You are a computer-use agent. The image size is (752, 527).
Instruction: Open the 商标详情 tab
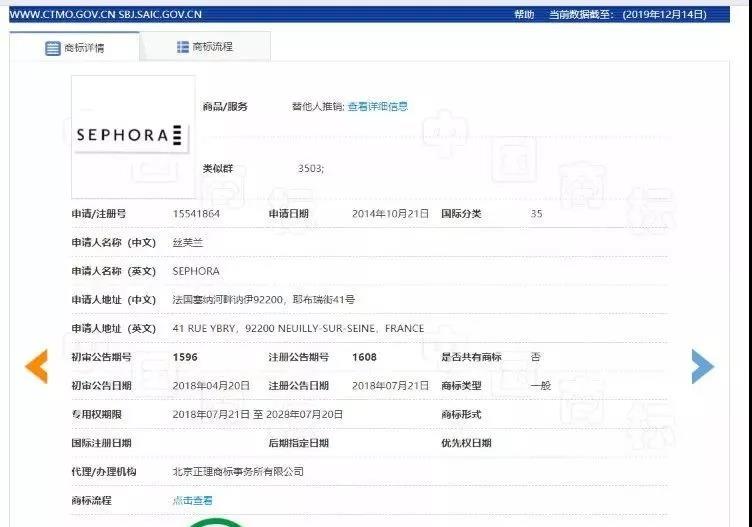(x=74, y=47)
